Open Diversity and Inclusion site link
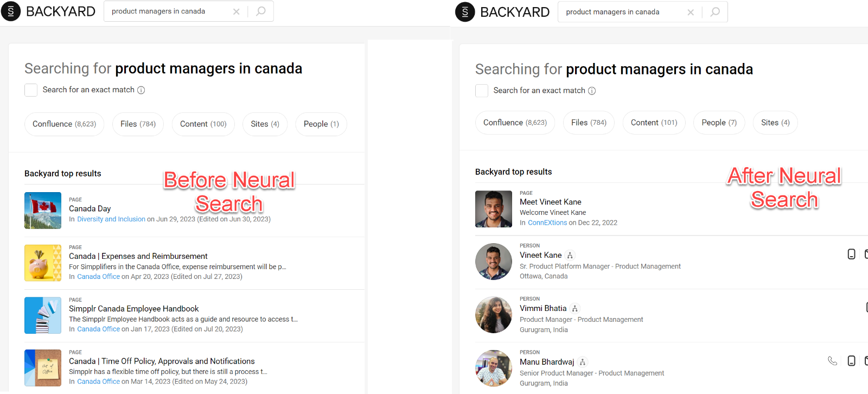The width and height of the screenshot is (868, 394). [x=111, y=219]
